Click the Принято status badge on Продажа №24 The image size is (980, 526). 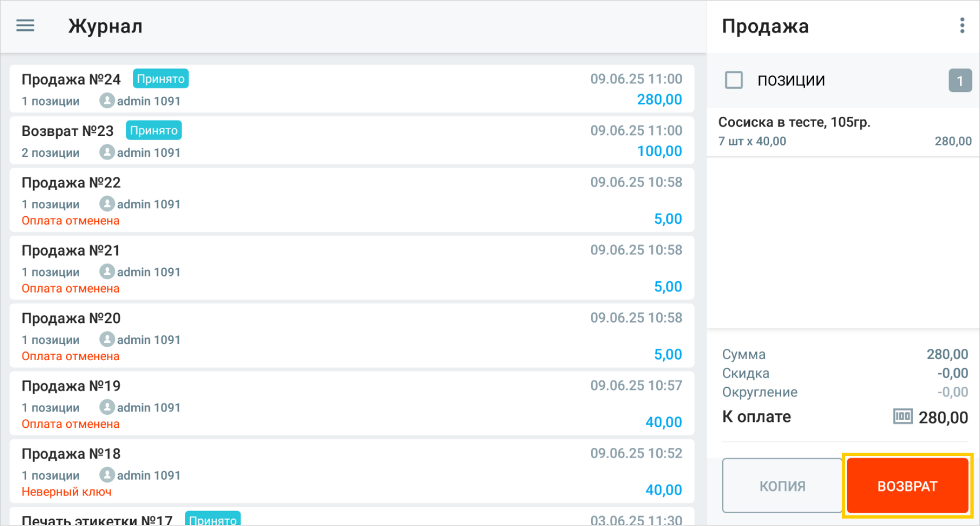[x=160, y=79]
